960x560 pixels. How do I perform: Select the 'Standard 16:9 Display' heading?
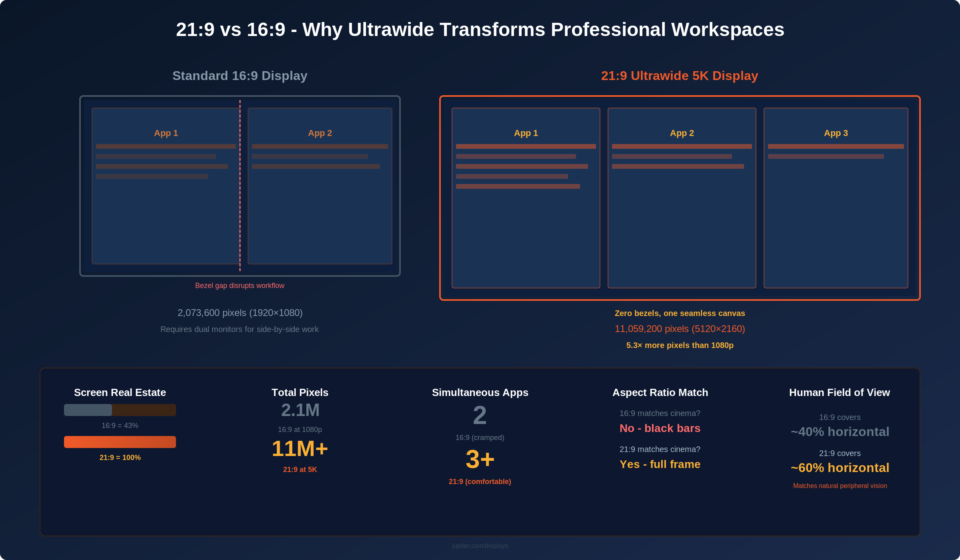240,76
